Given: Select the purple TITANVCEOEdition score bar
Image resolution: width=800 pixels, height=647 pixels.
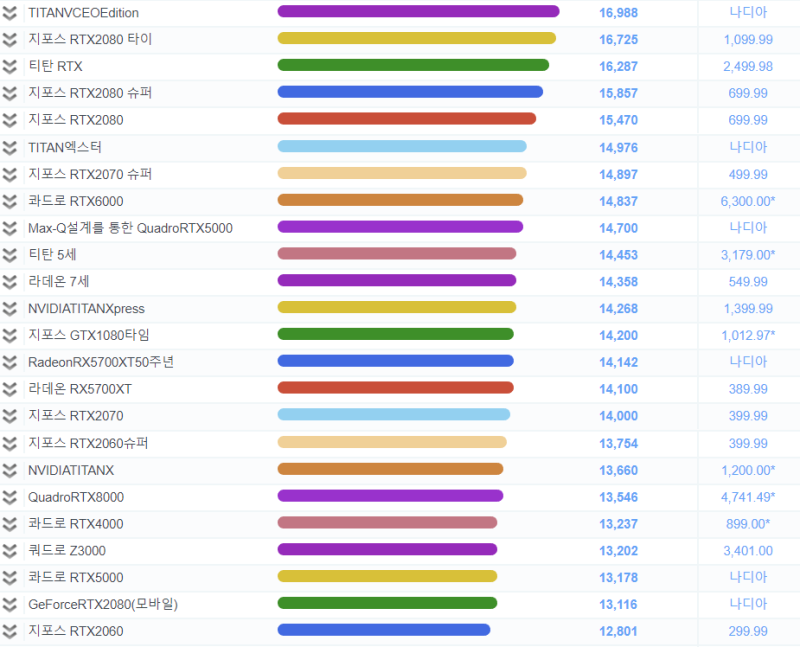Looking at the screenshot, I should click(418, 11).
